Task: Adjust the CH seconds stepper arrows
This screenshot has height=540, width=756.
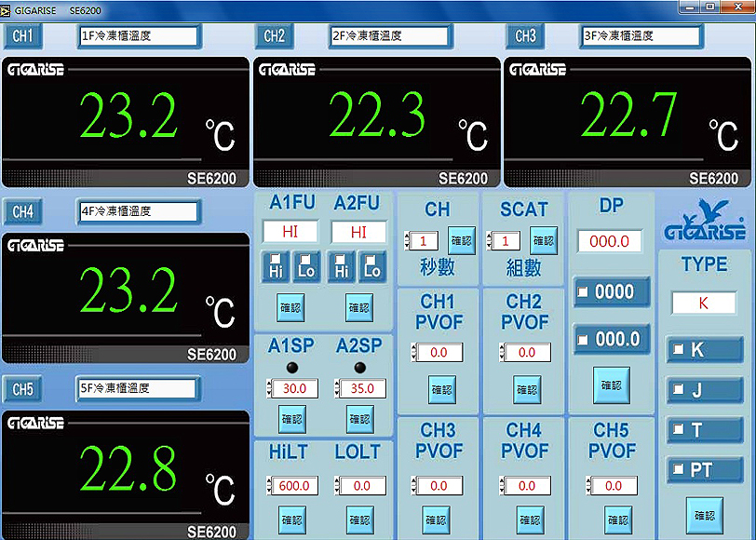Action: (408, 240)
